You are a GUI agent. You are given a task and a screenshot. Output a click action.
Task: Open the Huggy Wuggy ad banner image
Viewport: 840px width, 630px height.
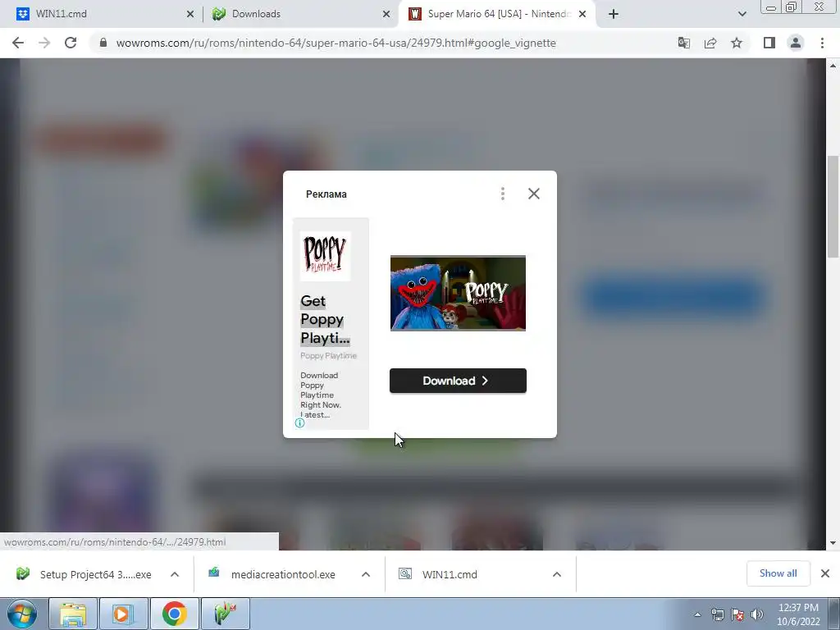point(458,293)
